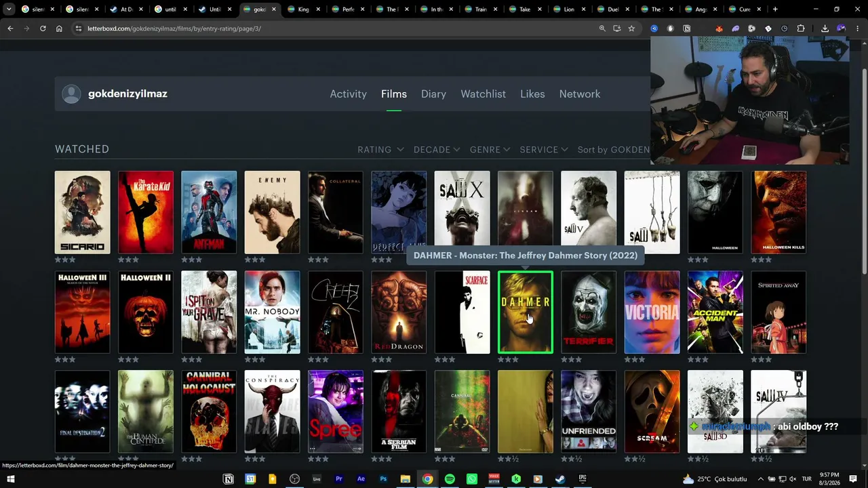Go to the browser home page
This screenshot has height=488, width=868.
[x=59, y=28]
